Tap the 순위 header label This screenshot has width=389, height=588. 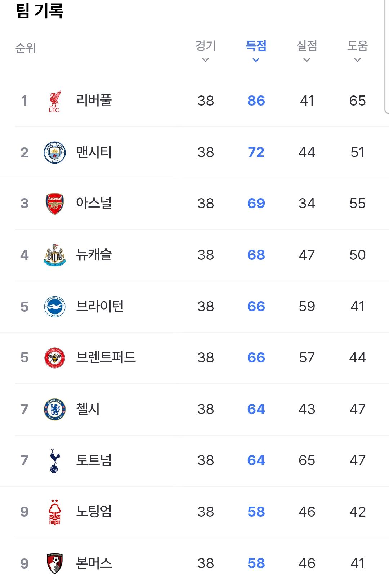pyautogui.click(x=26, y=48)
